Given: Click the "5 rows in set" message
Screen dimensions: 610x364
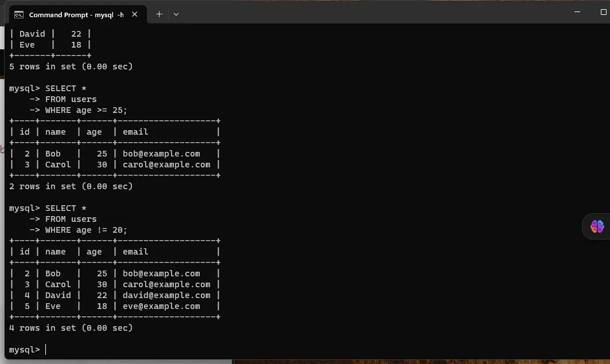Looking at the screenshot, I should 71,66.
